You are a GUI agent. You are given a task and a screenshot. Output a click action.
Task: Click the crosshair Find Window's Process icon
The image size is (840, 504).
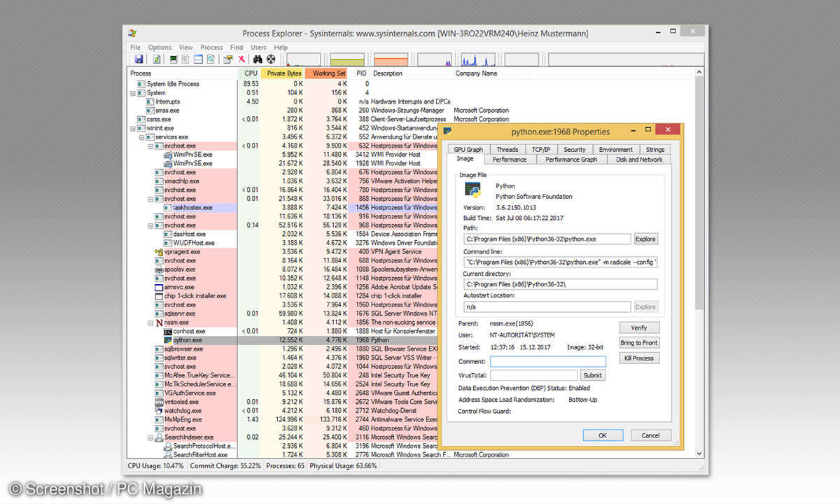pyautogui.click(x=271, y=59)
